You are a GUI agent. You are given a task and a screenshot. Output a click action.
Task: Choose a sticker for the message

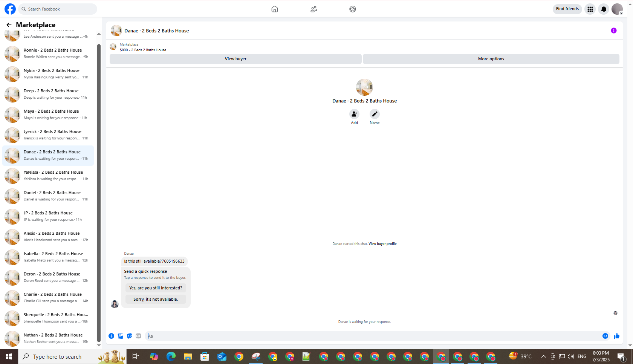130,336
